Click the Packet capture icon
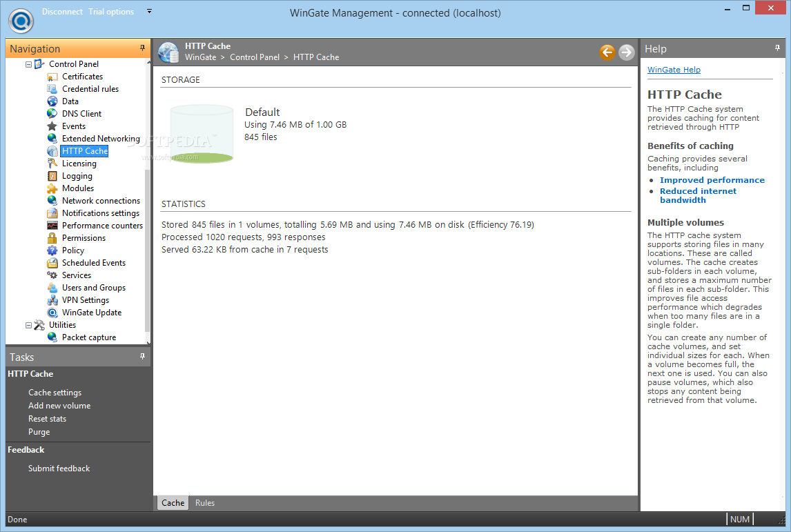 [x=52, y=337]
